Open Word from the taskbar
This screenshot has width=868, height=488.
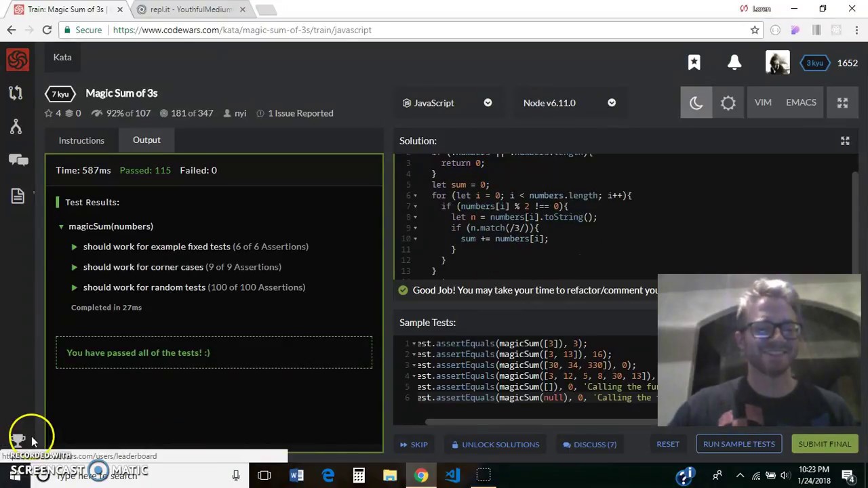(296, 475)
